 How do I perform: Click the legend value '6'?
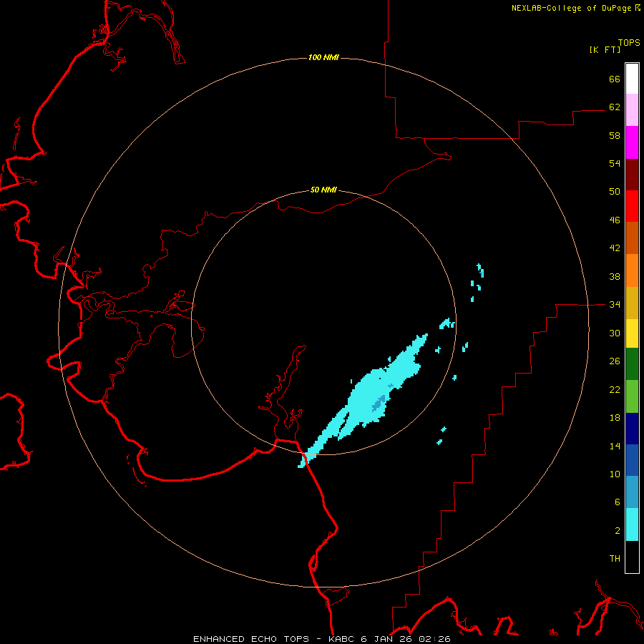pyautogui.click(x=618, y=502)
